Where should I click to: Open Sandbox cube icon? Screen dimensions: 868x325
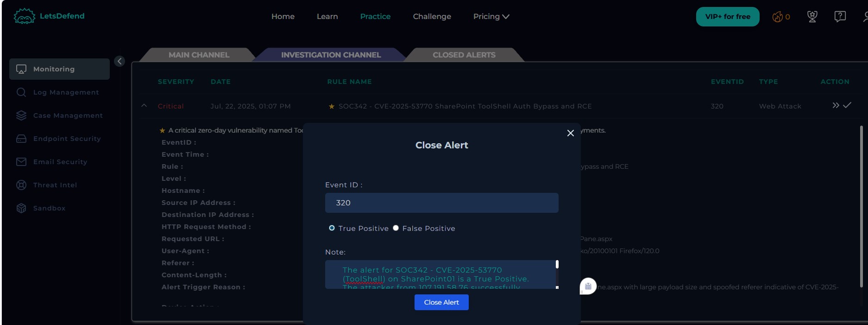pos(21,208)
